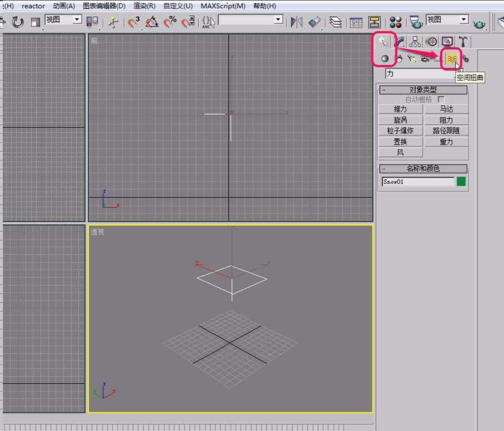Switch to the Motion panel tab

click(432, 42)
